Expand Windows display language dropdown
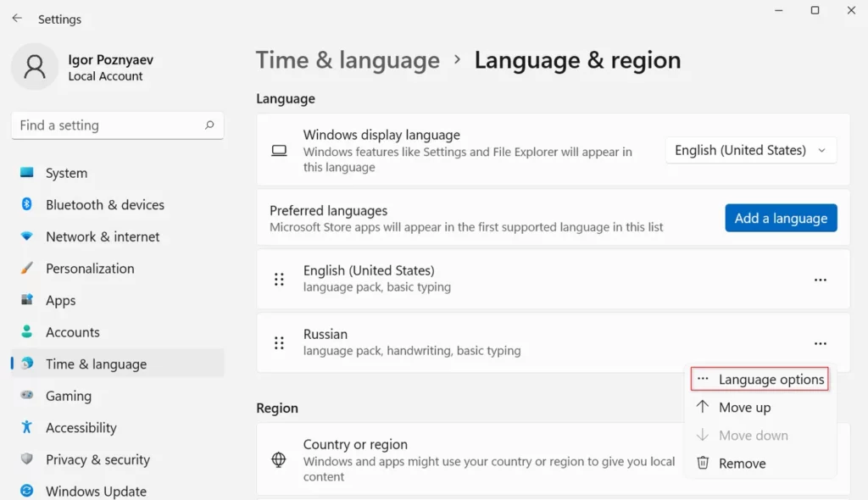The height and width of the screenshot is (500, 868). click(x=750, y=151)
